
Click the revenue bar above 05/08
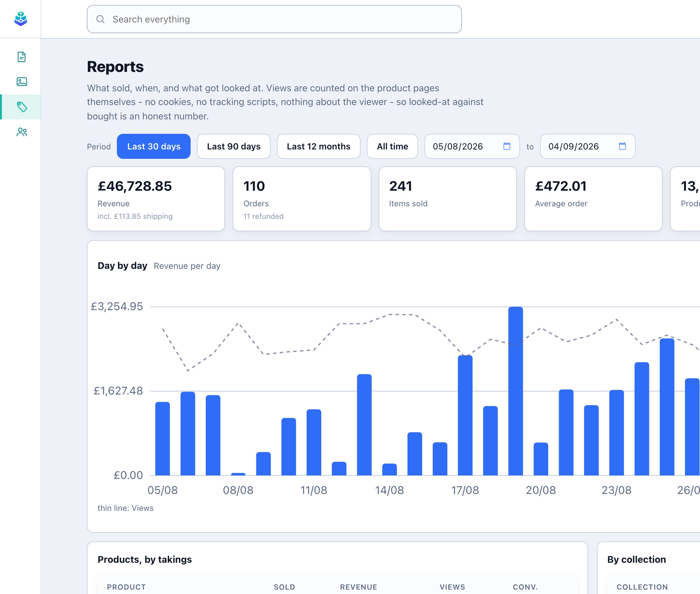pyautogui.click(x=163, y=438)
